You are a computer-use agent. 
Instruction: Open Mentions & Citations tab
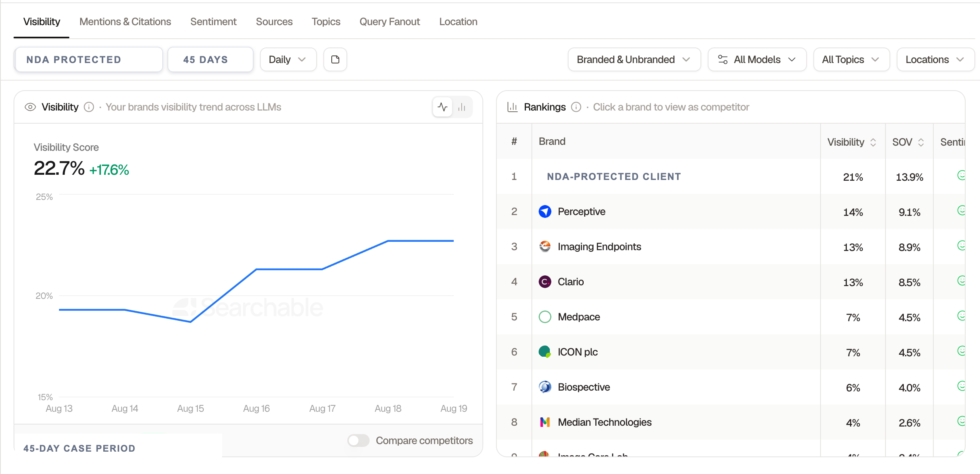pos(125,22)
